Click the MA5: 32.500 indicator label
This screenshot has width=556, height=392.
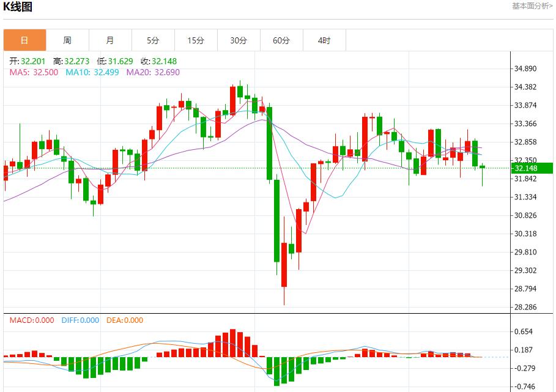click(x=34, y=72)
